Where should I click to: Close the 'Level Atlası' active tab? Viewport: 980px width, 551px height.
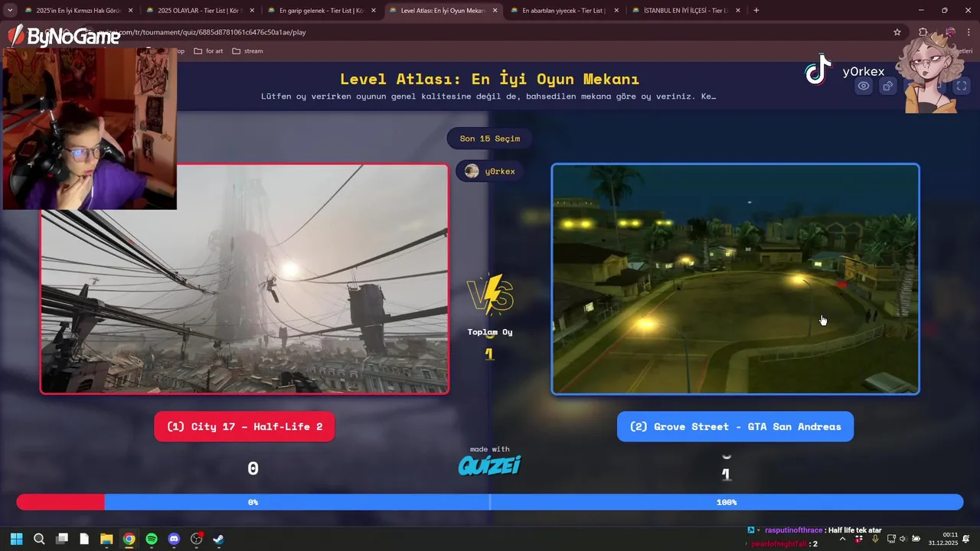(x=495, y=11)
